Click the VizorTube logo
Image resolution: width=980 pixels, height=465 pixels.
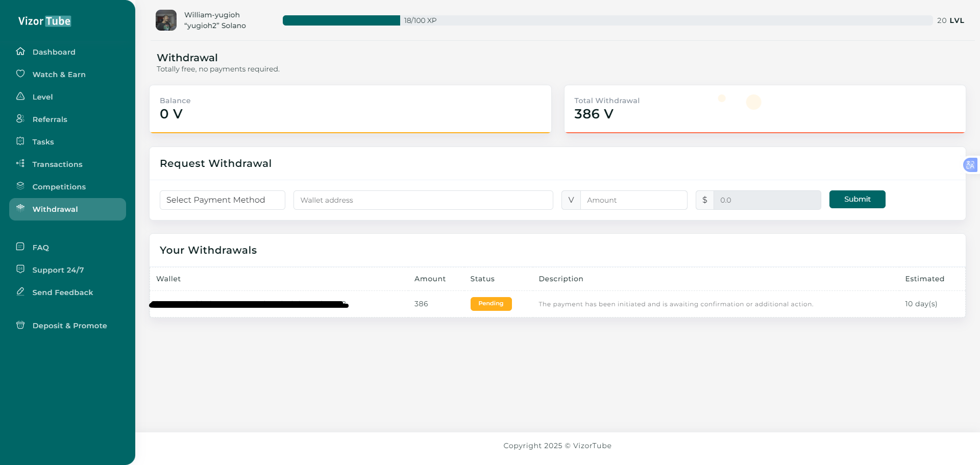pos(44,21)
